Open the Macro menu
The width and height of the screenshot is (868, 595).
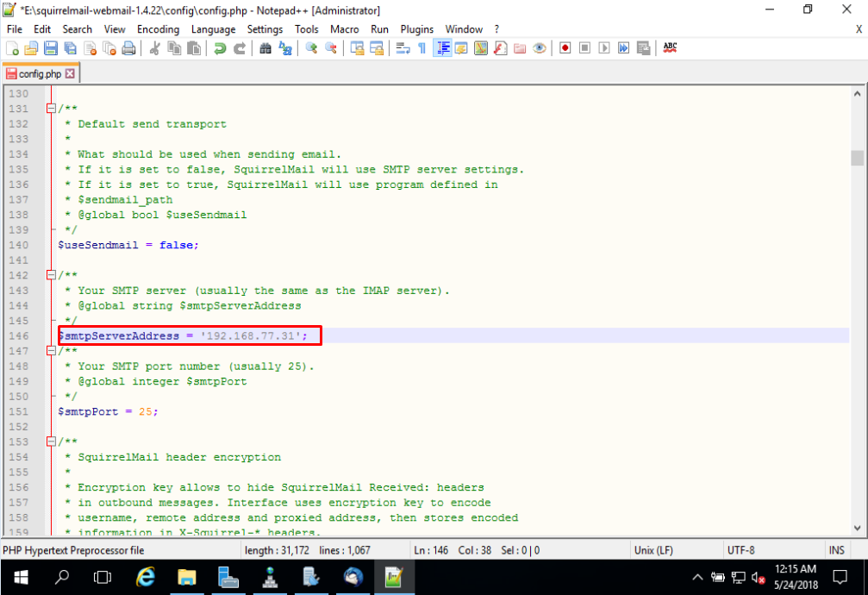click(344, 29)
